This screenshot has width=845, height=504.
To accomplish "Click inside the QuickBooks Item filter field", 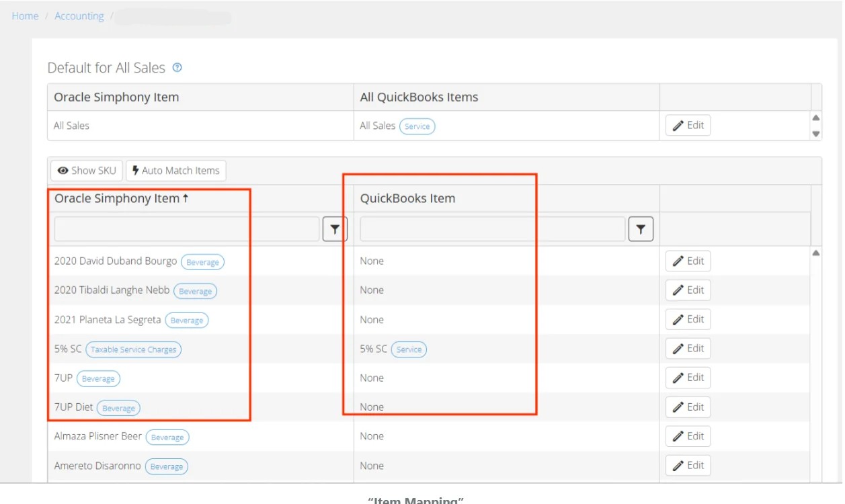I will pyautogui.click(x=491, y=228).
